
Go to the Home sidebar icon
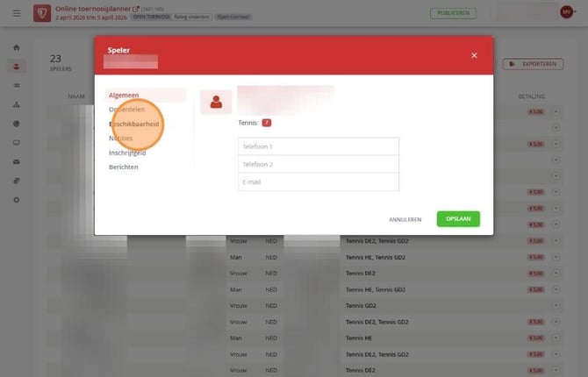pos(16,47)
